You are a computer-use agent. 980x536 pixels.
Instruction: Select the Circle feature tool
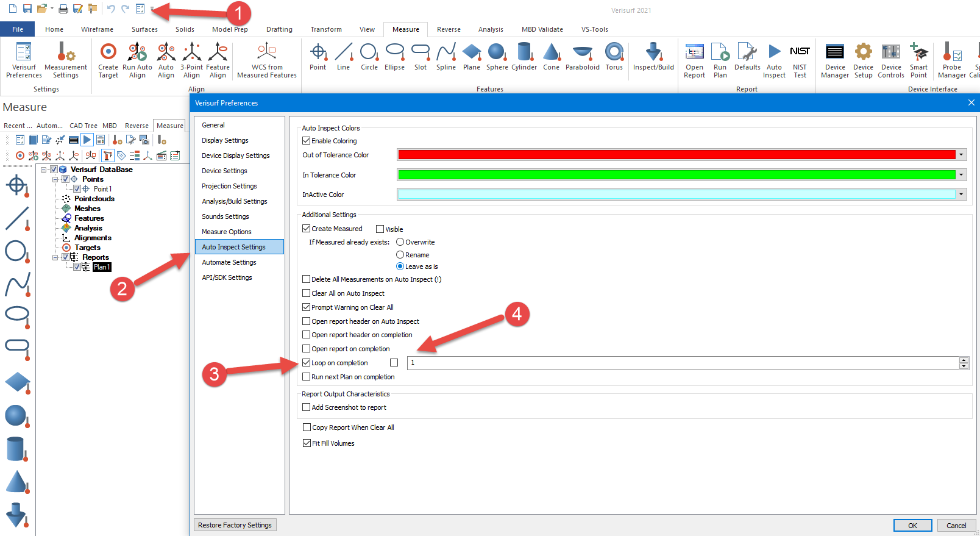[369, 57]
